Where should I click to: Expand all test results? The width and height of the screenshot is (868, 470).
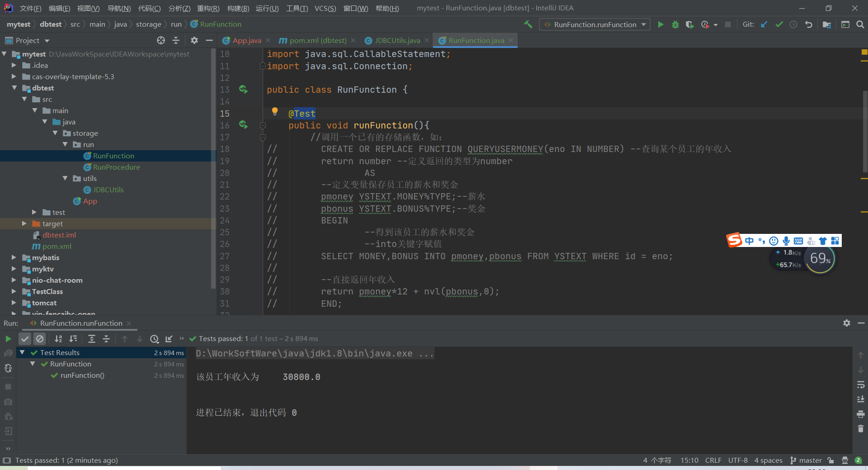(x=92, y=338)
